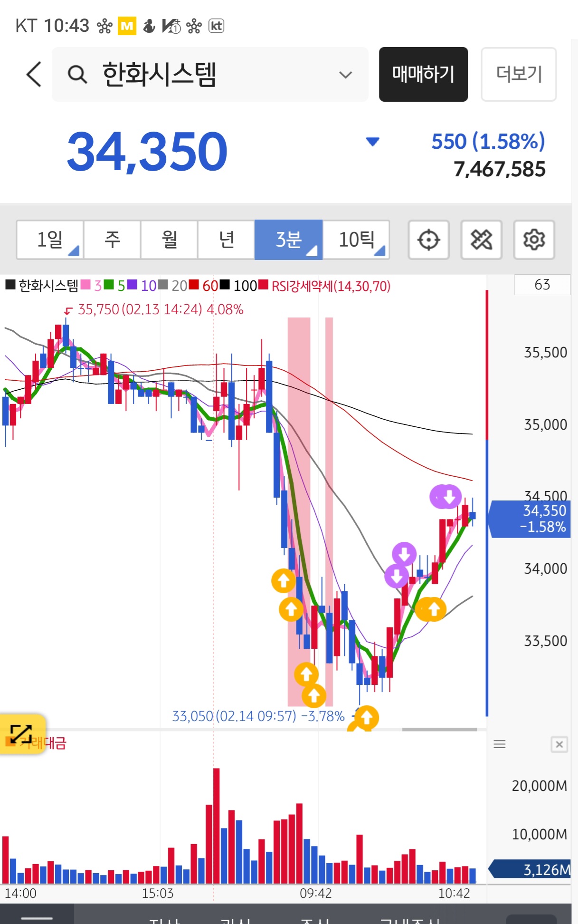Select the 주 weekly chart tab
The image size is (578, 924).
pos(113,240)
